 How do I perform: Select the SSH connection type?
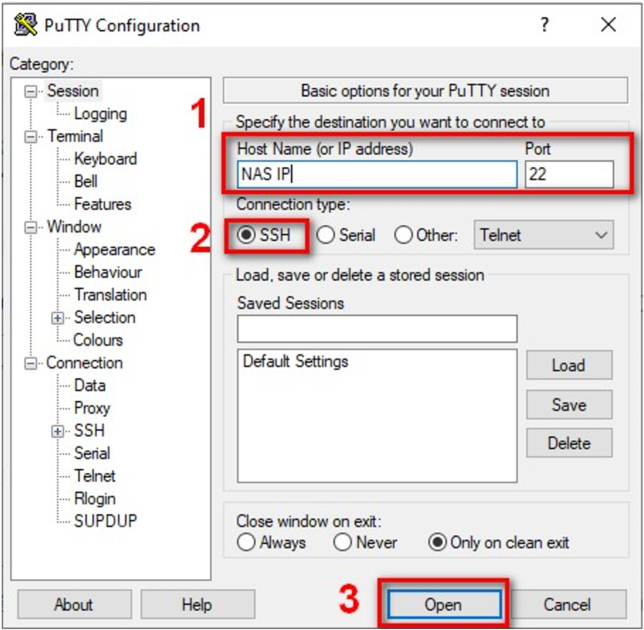[x=246, y=235]
